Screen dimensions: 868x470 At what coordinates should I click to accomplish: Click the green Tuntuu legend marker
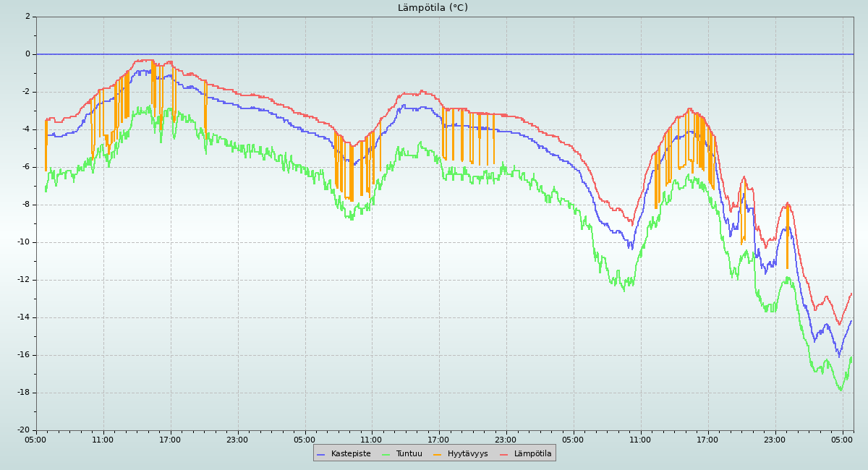pyautogui.click(x=386, y=454)
